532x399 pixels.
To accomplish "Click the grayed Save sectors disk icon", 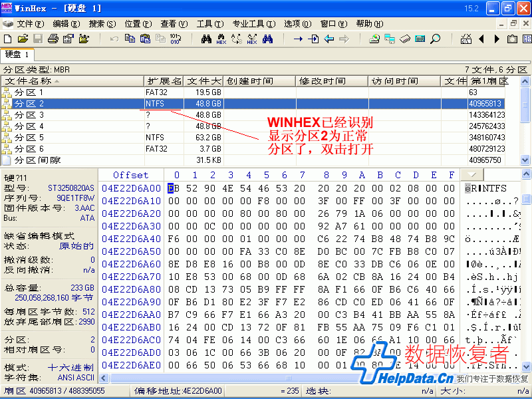I will click(x=38, y=39).
